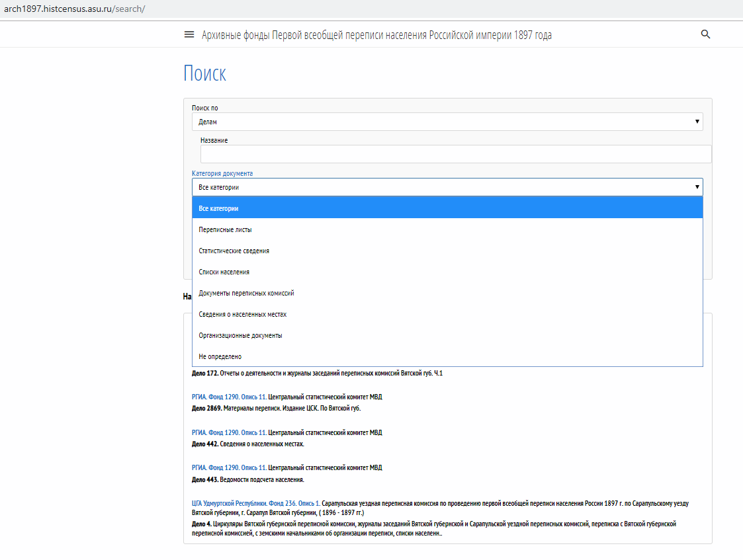Image resolution: width=743 pixels, height=560 pixels.
Task: Collapse the 'Категория документа' dropdown
Action: pyautogui.click(x=447, y=187)
